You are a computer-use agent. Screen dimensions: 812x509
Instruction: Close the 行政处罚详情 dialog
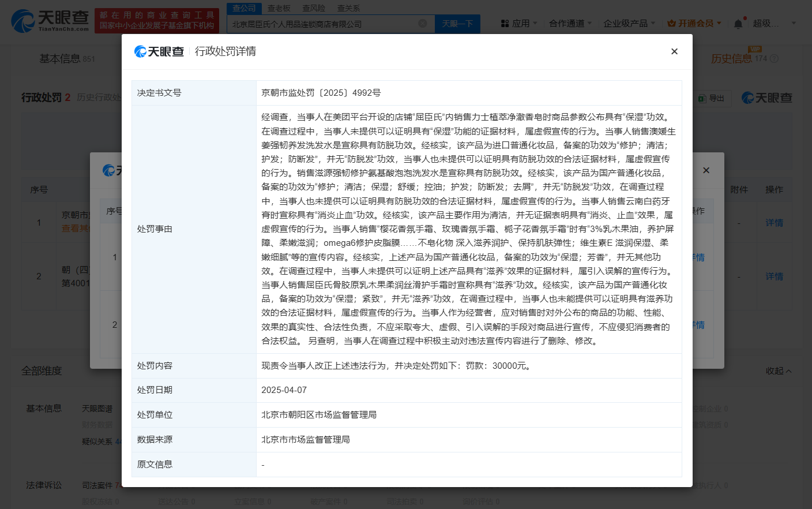(x=674, y=51)
